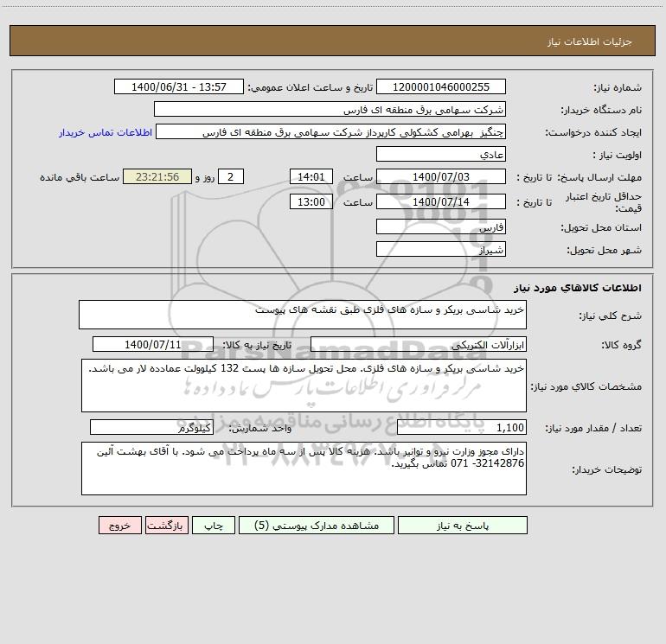Screen dimensions: 666x644
Task: Click the پاسخ به نیاز button
Action: [463, 525]
